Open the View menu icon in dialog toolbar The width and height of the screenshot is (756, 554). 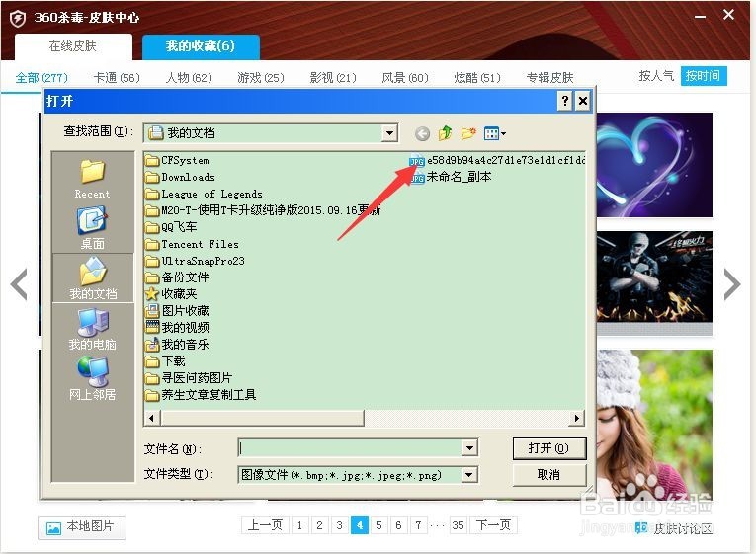tap(495, 133)
